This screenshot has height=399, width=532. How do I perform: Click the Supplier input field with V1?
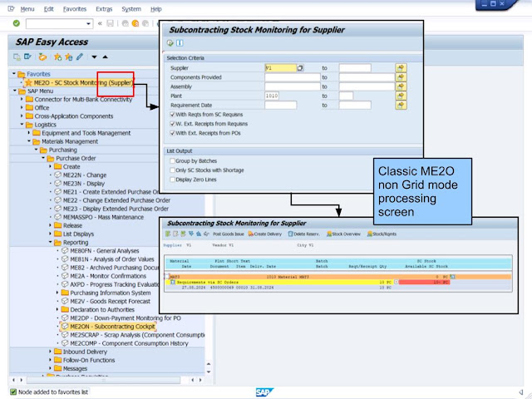[x=280, y=68]
